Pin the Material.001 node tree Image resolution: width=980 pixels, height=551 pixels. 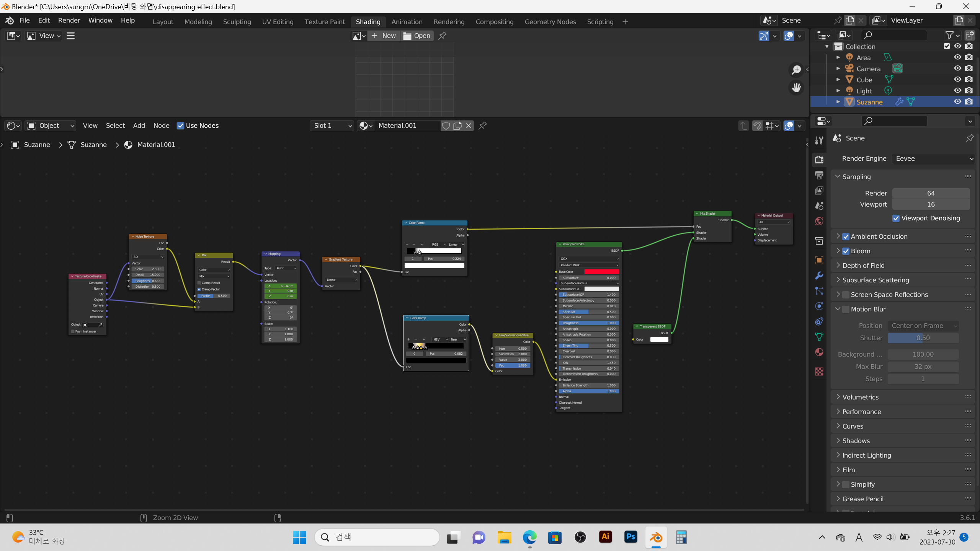pyautogui.click(x=483, y=126)
